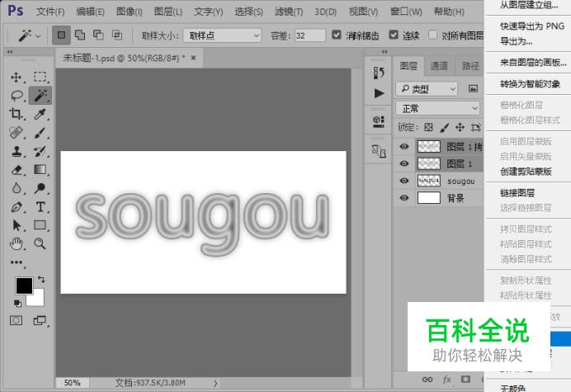Select the Crop tool

16,115
